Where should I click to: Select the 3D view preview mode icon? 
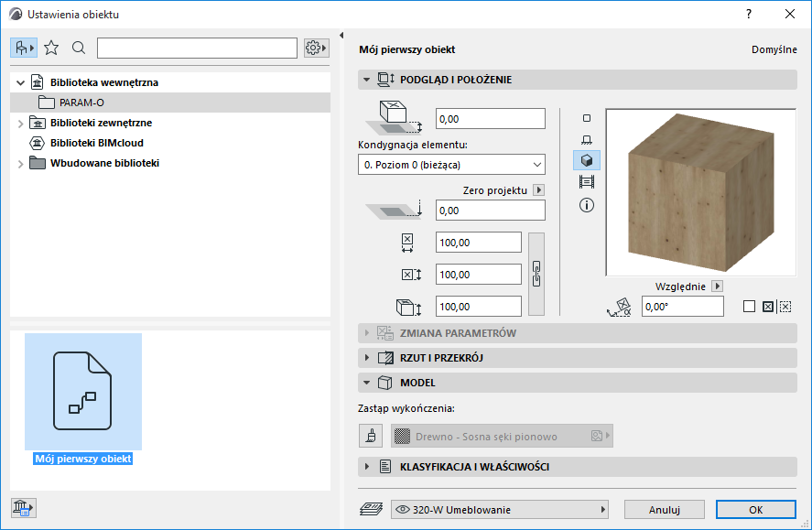click(x=587, y=160)
